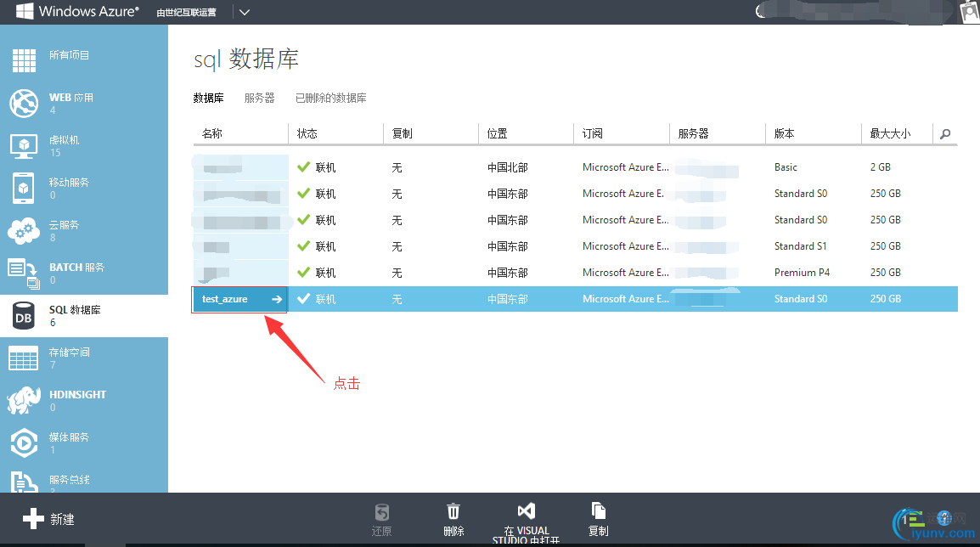The width and height of the screenshot is (980, 547).
Task: Click the search magnifier in table header
Action: 945,134
